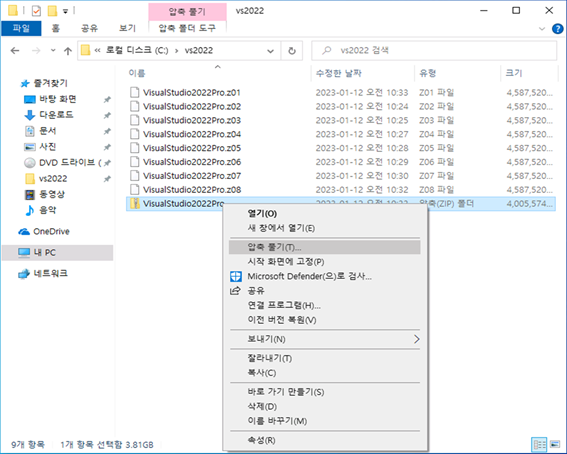
Task: Select file VisualStudio2022Pro.z03
Action: click(x=192, y=120)
